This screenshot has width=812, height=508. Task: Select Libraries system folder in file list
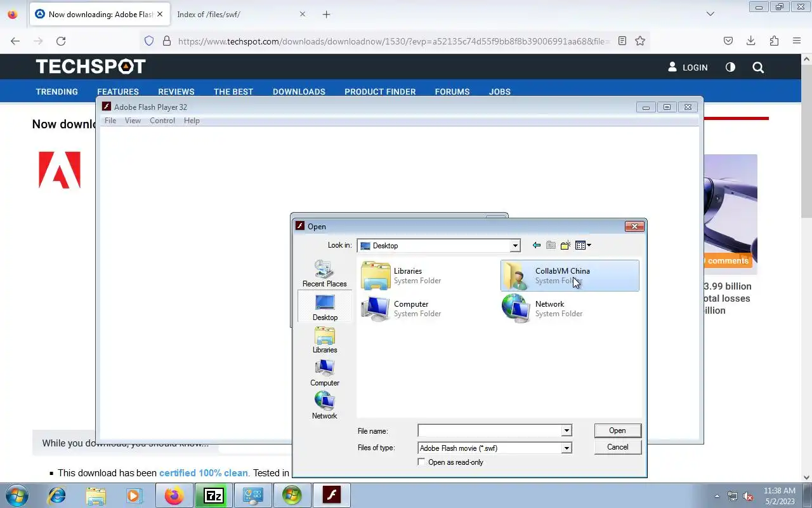(428, 276)
